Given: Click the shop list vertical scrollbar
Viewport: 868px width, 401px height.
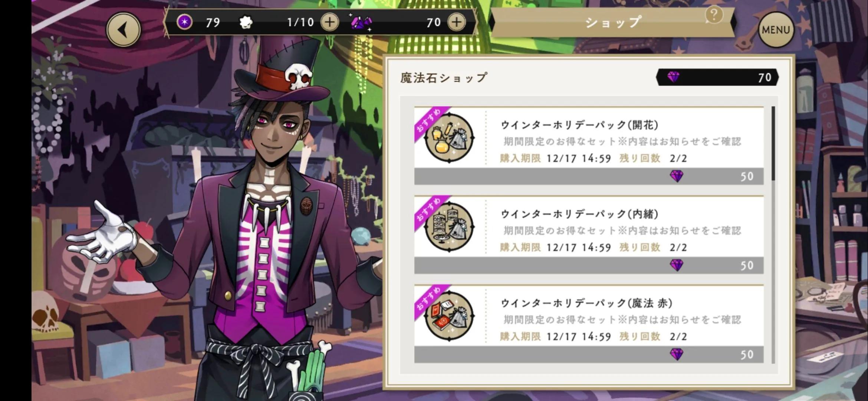Looking at the screenshot, I should (x=773, y=235).
